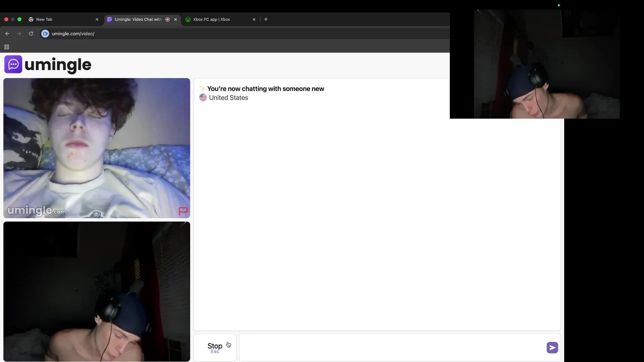Switch to the Xbox PC app tab

pyautogui.click(x=220, y=20)
